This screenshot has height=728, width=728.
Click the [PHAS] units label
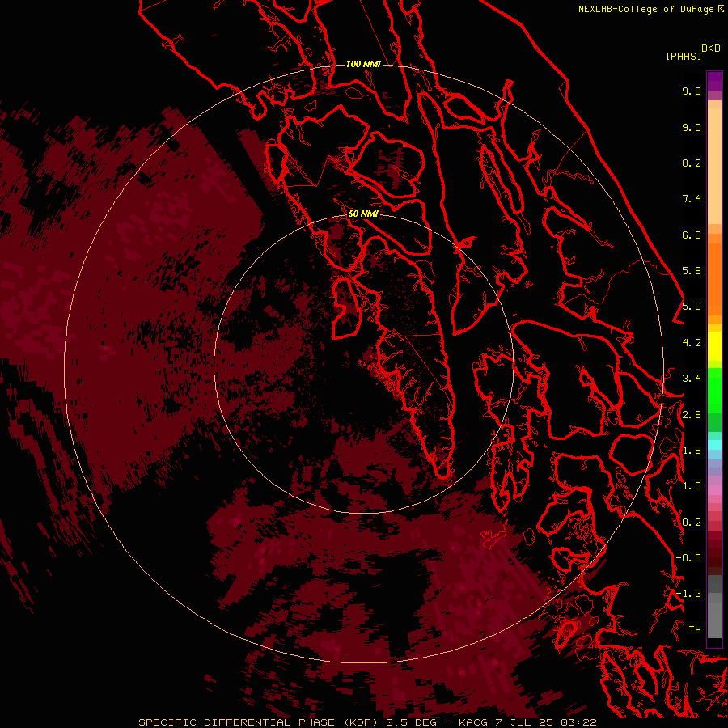(x=684, y=56)
